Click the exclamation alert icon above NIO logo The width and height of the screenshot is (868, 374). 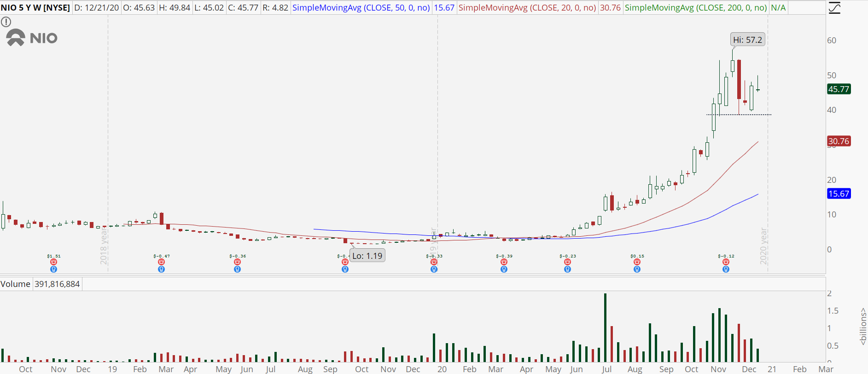(x=6, y=22)
